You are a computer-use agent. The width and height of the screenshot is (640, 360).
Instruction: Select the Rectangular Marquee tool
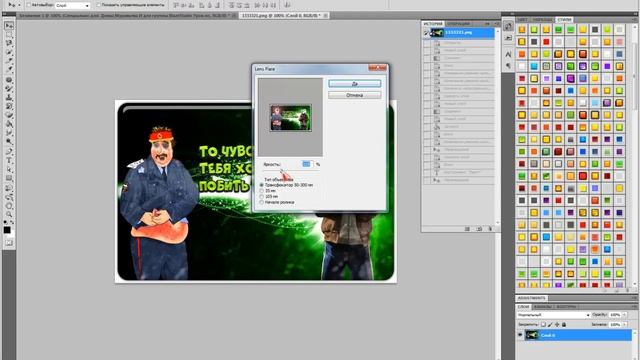[x=9, y=35]
